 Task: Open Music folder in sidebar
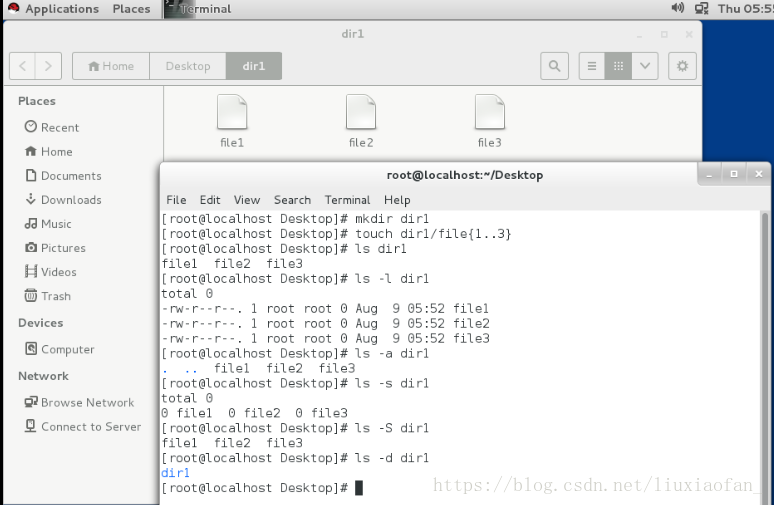[x=48, y=224]
